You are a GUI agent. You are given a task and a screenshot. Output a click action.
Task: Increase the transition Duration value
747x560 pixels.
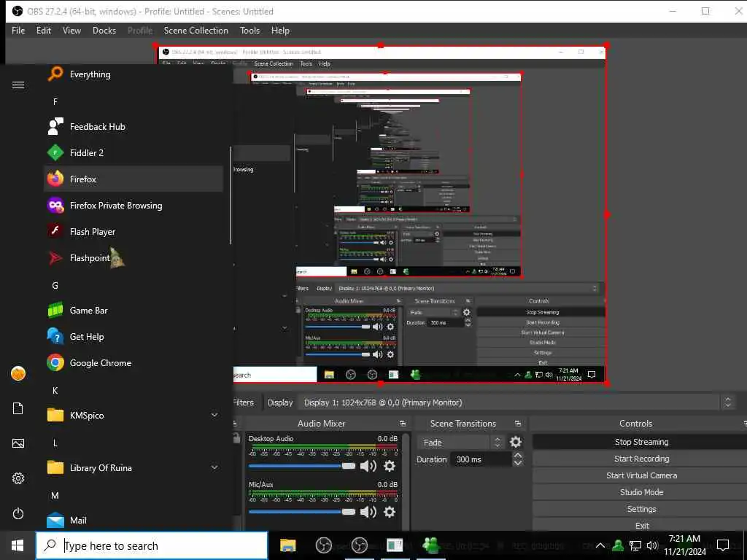(x=518, y=456)
